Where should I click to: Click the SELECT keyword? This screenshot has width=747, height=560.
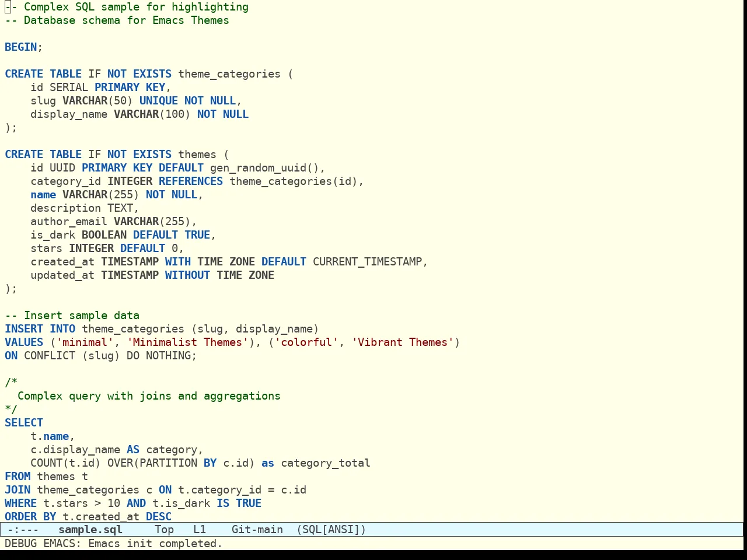pos(24,423)
